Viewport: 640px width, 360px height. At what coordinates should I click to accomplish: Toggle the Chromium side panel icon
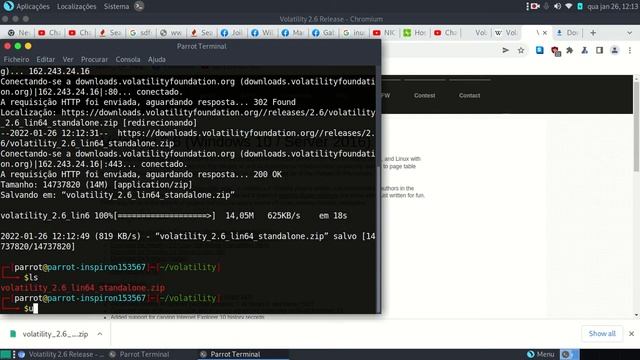(599, 51)
